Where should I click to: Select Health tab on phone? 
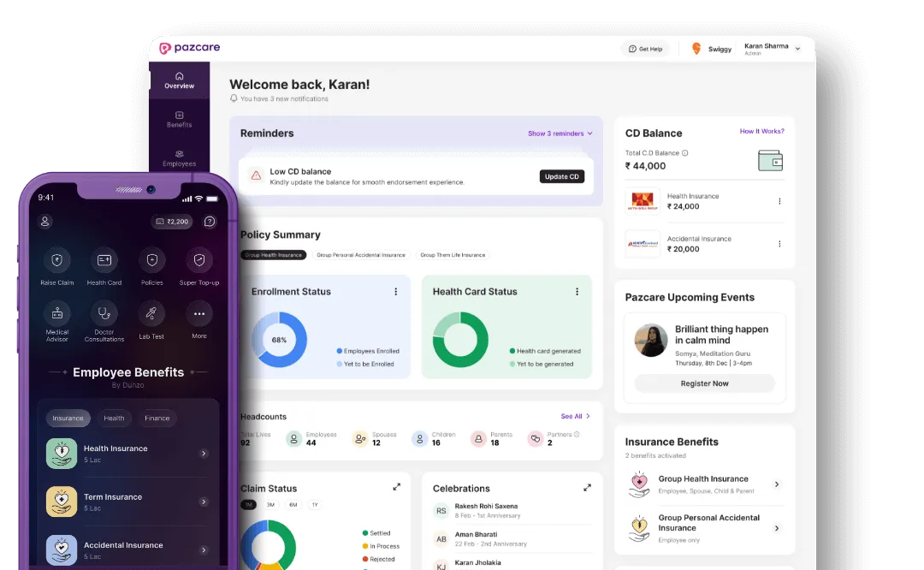pos(114,418)
